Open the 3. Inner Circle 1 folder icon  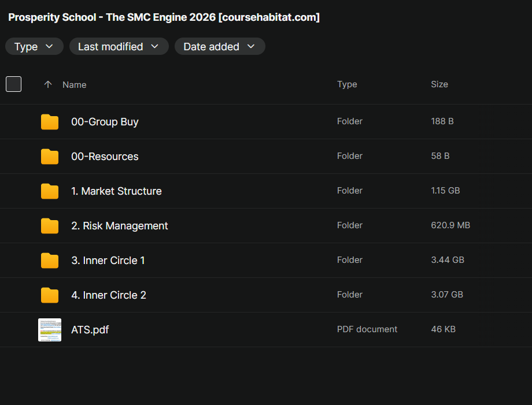pos(50,261)
